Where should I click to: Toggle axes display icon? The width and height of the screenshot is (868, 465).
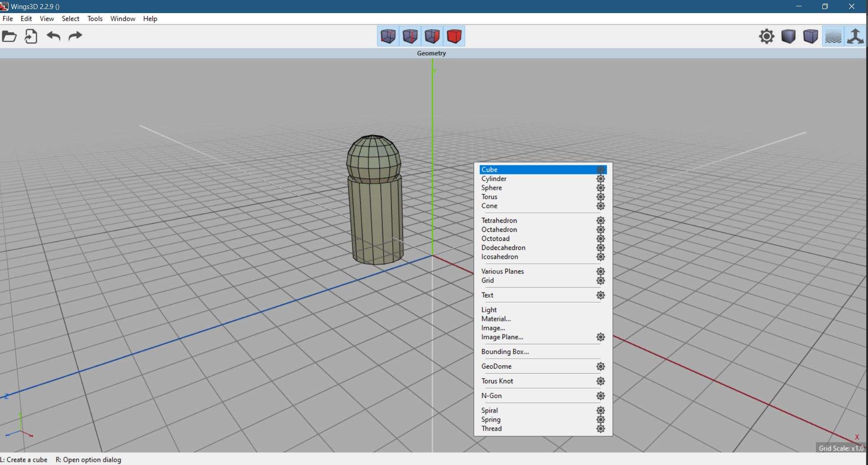[855, 36]
